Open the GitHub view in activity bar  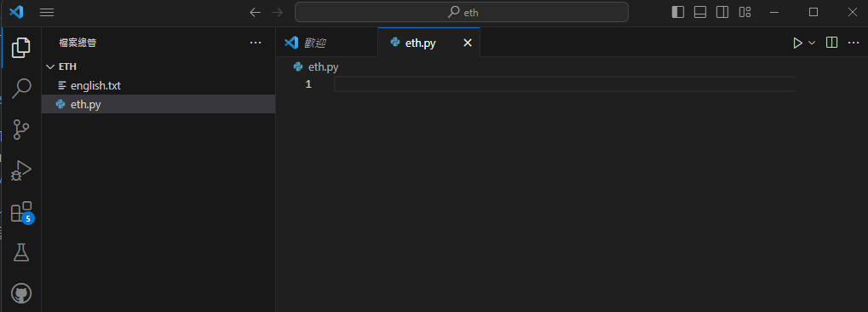point(21,294)
